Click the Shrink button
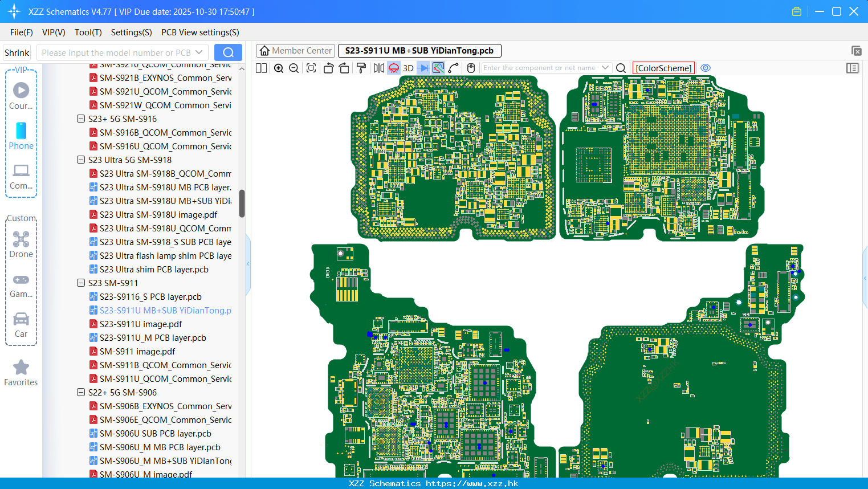Image resolution: width=868 pixels, height=489 pixels. 17,52
